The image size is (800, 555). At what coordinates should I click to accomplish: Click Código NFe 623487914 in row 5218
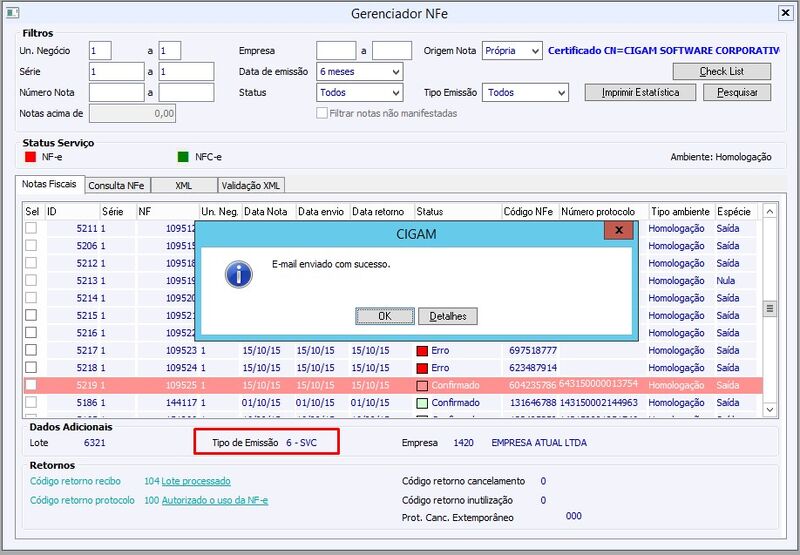[533, 368]
